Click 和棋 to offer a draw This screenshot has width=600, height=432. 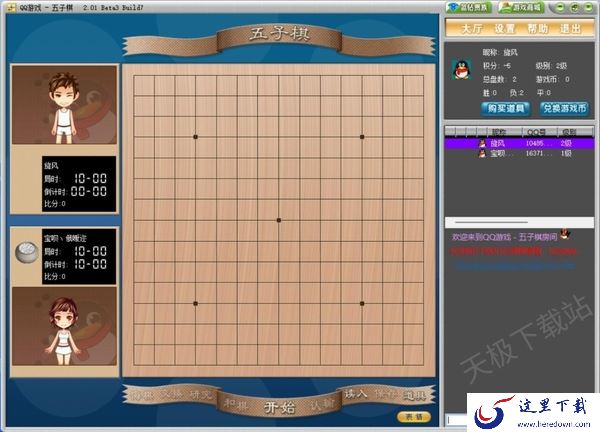point(236,404)
